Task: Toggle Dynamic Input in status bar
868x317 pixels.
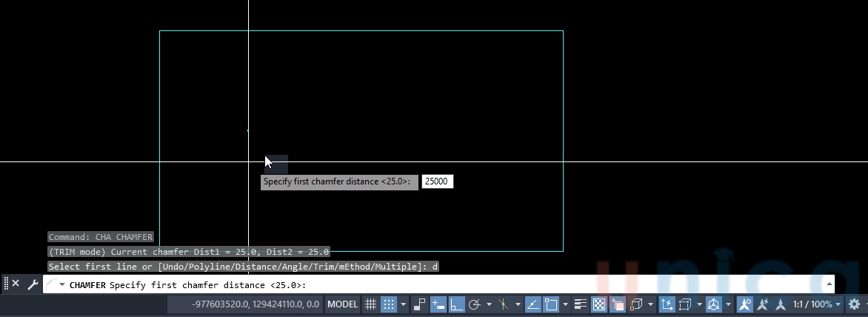Action: 438,304
